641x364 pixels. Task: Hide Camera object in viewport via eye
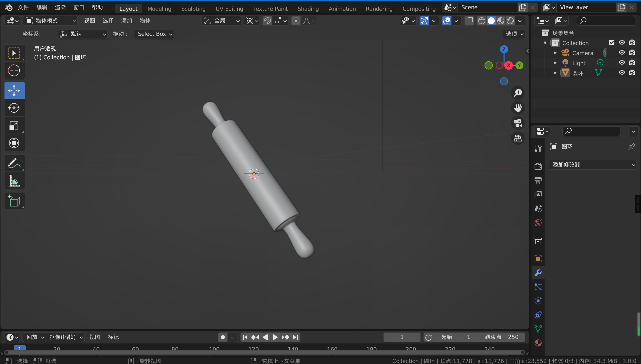[x=622, y=53]
